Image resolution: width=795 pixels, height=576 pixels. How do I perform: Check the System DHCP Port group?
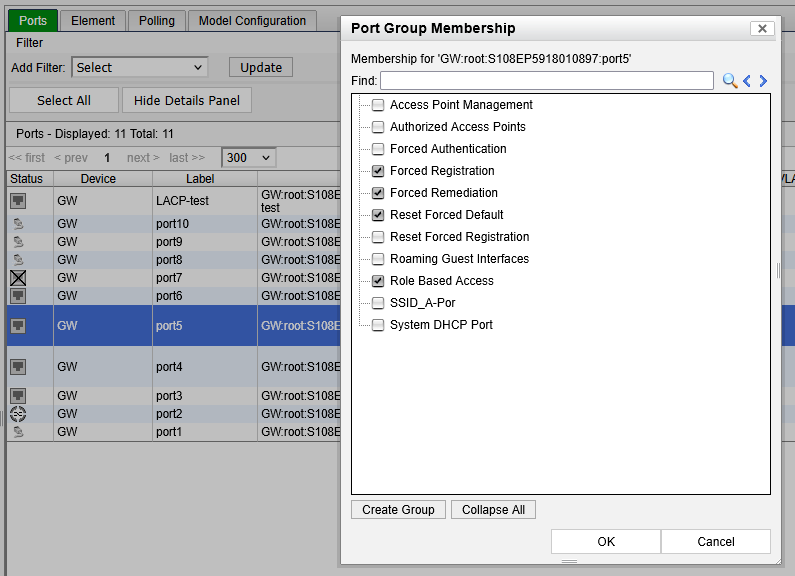click(x=378, y=325)
